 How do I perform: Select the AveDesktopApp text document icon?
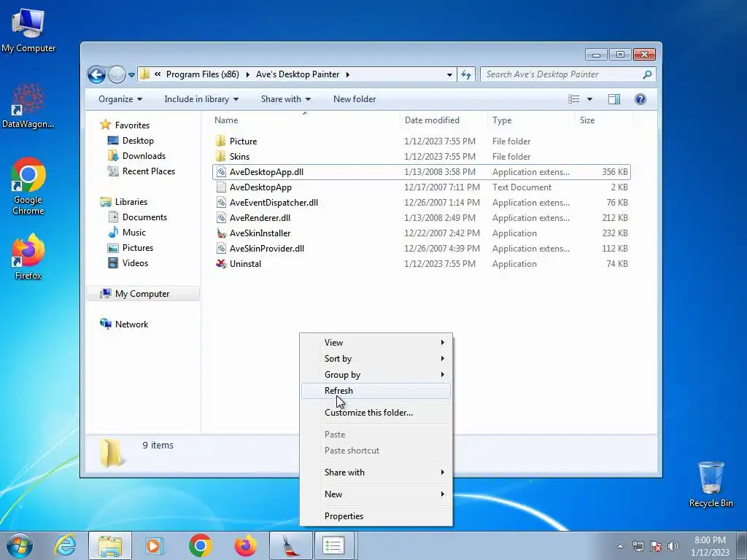coord(220,187)
